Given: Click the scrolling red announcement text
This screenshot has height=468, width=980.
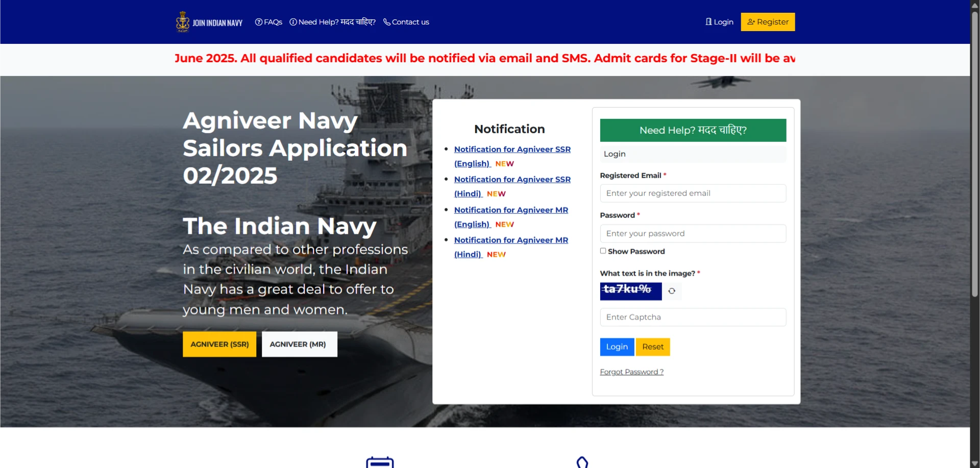Looking at the screenshot, I should (484, 58).
